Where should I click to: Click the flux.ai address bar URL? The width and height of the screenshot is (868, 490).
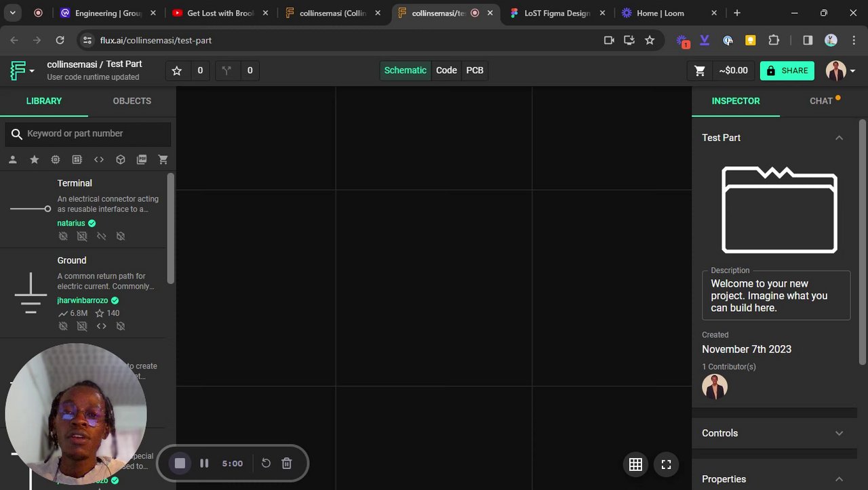point(156,40)
